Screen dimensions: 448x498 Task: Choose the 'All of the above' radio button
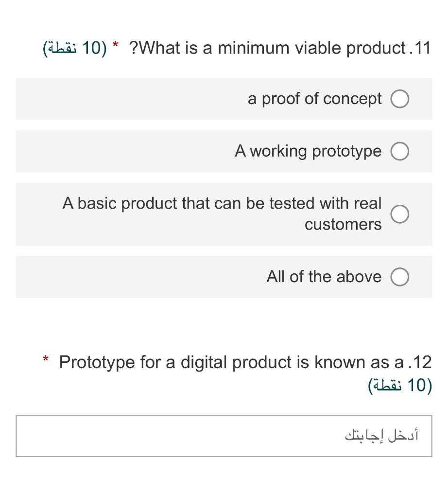[400, 277]
